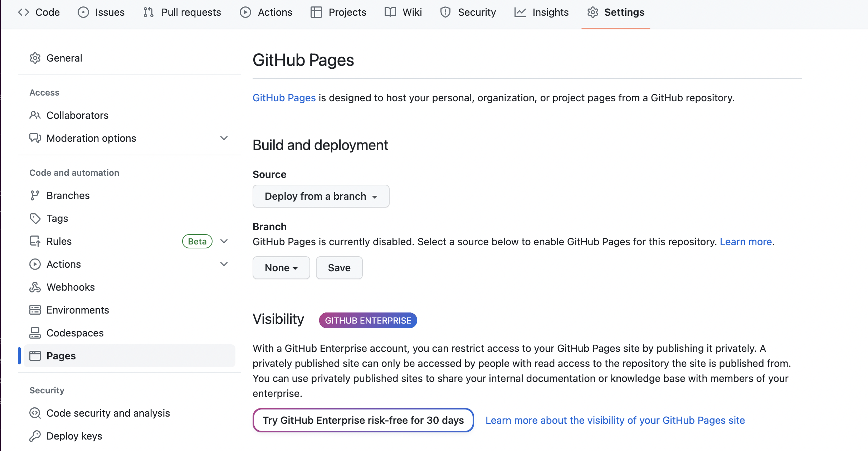Open the Deploy from a branch dropdown
This screenshot has width=868, height=451.
[321, 196]
